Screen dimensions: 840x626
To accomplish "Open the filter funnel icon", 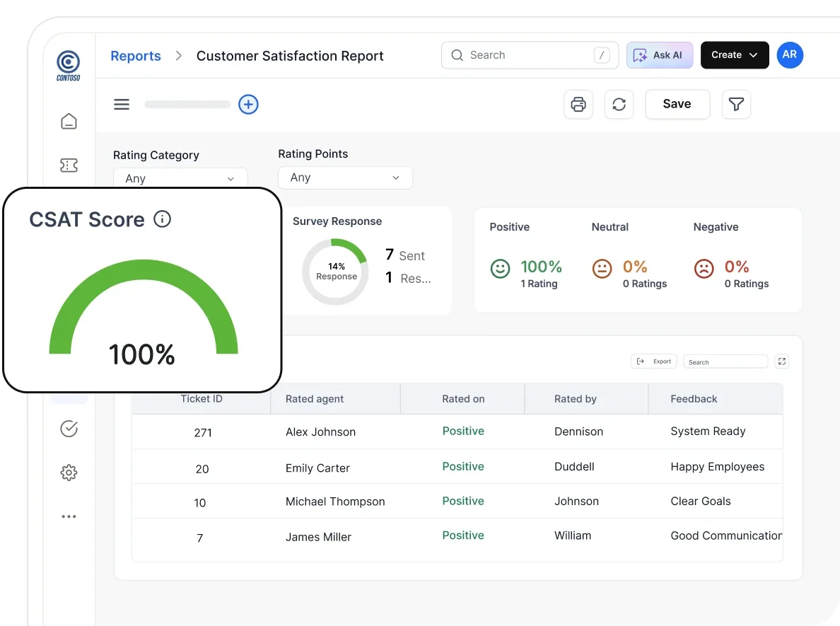I will [736, 104].
